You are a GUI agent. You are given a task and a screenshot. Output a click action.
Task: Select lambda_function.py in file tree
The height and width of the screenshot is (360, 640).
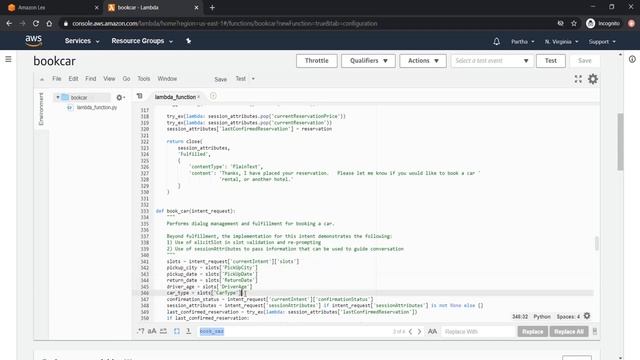pos(97,107)
